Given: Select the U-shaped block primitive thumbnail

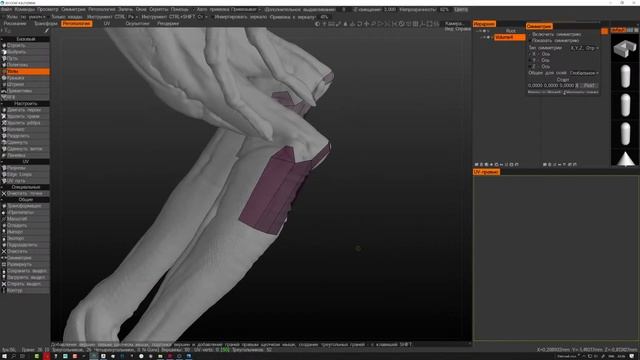Looking at the screenshot, I should point(625,49).
